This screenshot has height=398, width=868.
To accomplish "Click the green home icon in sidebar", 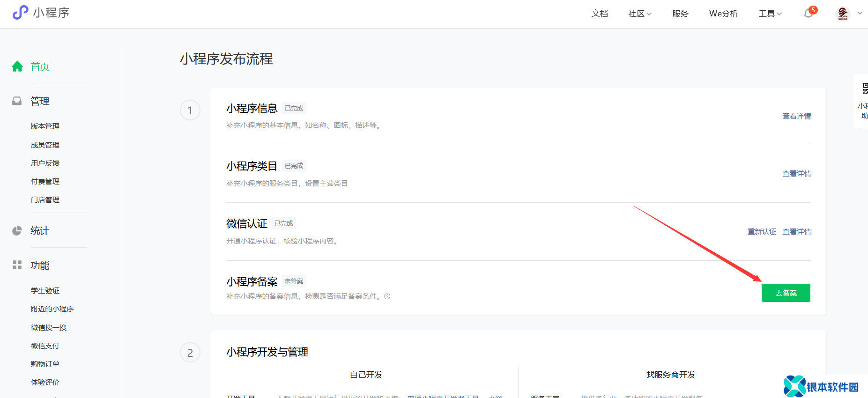I will (17, 66).
